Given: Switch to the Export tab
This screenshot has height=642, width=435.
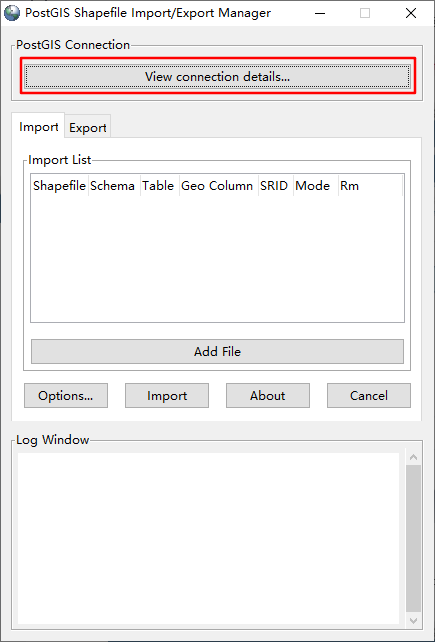Looking at the screenshot, I should point(88,127).
